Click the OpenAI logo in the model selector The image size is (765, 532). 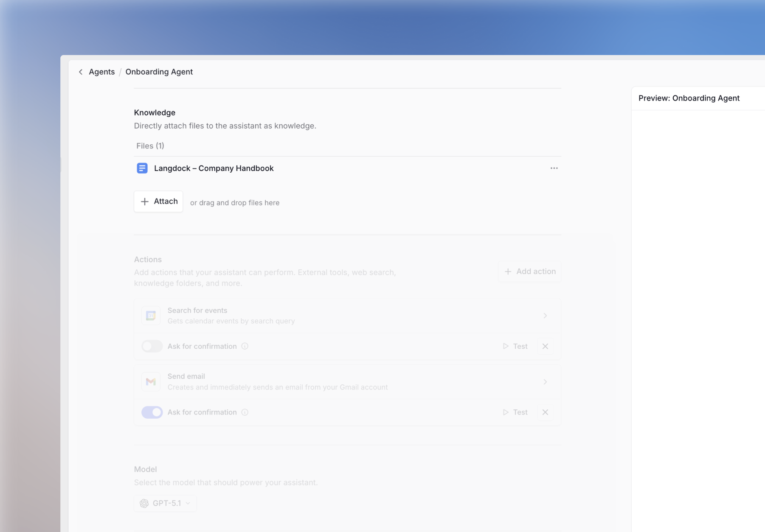145,503
